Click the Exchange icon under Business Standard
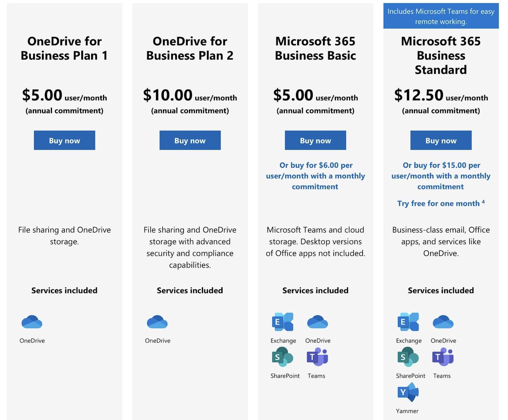 [409, 322]
